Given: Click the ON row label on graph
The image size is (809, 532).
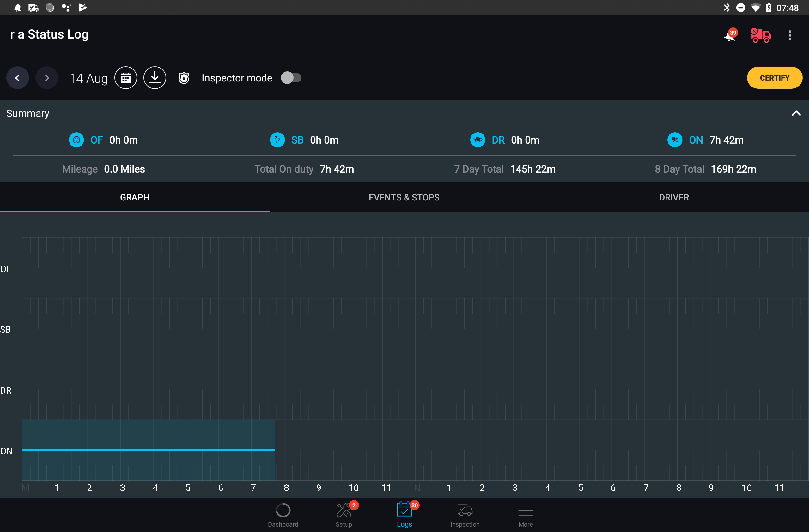Looking at the screenshot, I should (x=6, y=451).
